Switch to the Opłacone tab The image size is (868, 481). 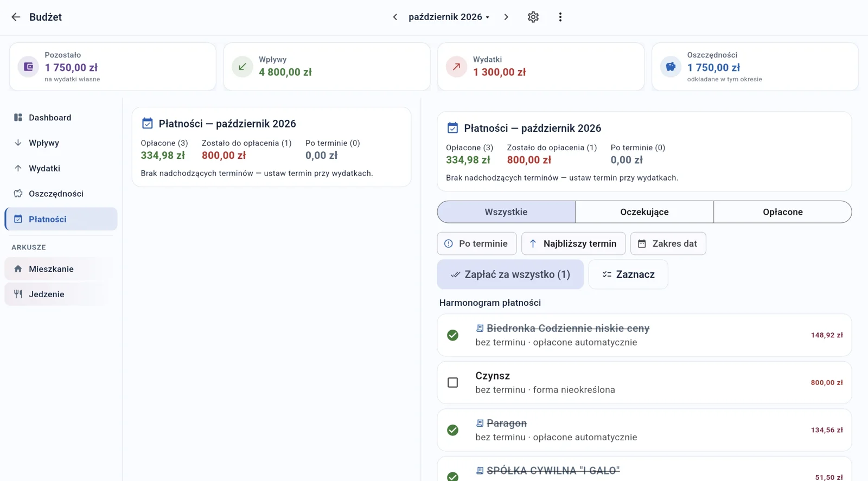783,212
